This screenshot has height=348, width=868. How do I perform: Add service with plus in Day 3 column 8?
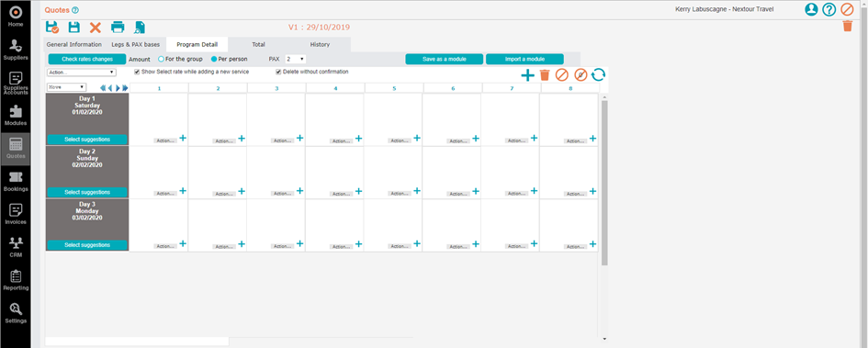coord(592,243)
